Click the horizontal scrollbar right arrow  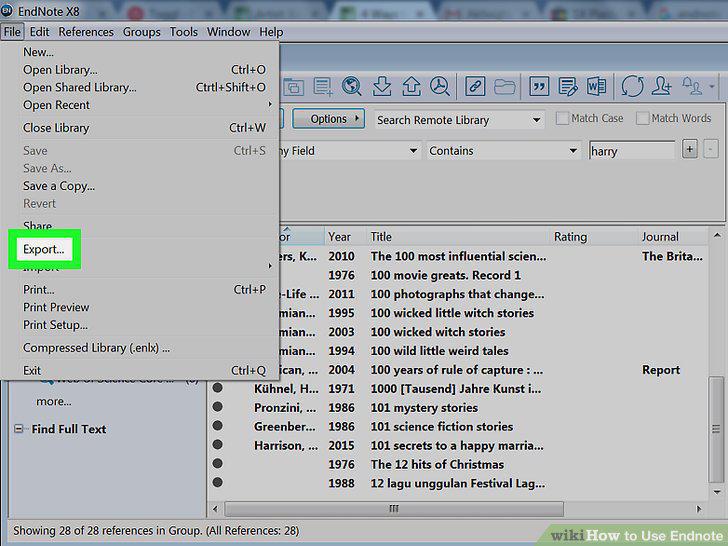(699, 509)
